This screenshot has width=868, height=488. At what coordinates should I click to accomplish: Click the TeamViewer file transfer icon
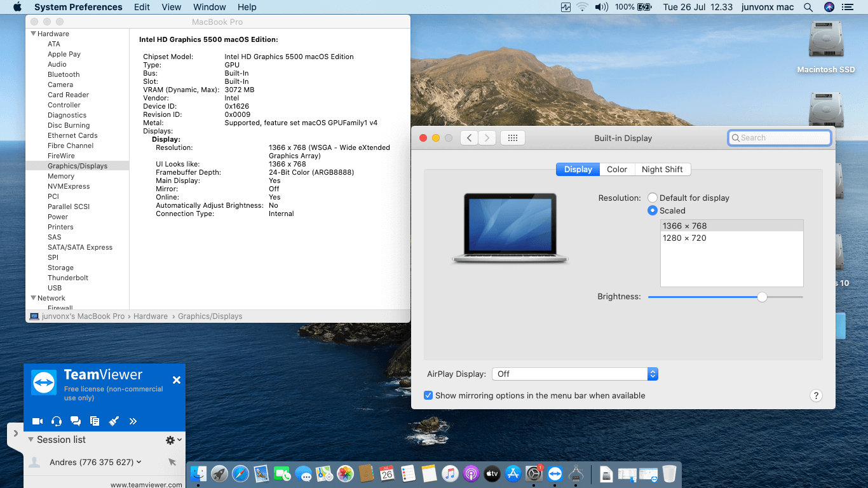(x=95, y=421)
